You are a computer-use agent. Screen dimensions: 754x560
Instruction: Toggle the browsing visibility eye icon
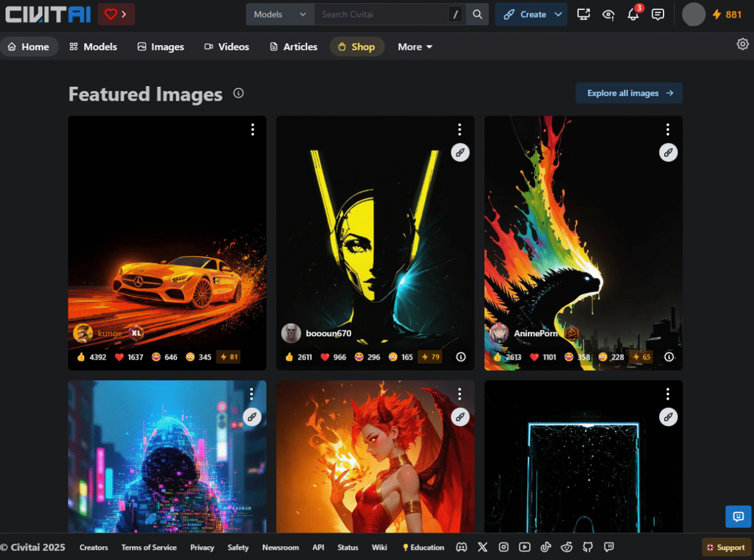click(x=608, y=14)
